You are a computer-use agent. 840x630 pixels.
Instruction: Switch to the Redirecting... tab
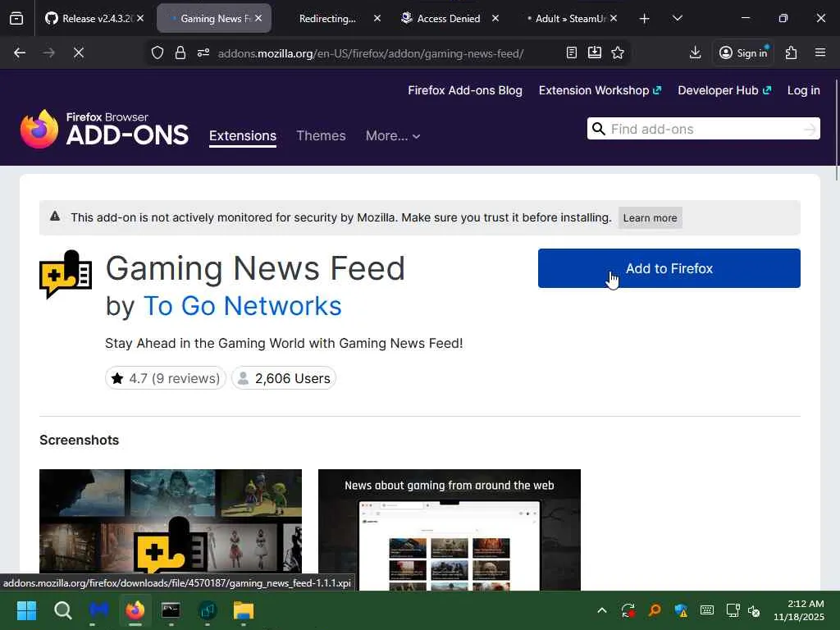pos(326,19)
